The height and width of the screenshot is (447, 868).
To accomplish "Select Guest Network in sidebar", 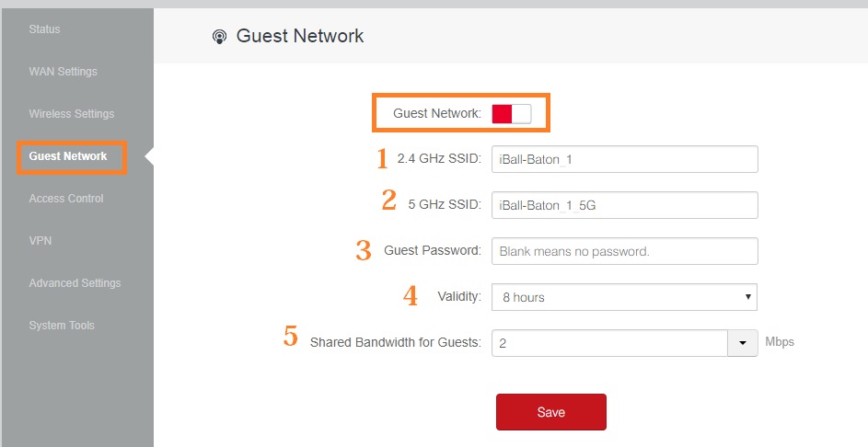I will pyautogui.click(x=68, y=156).
